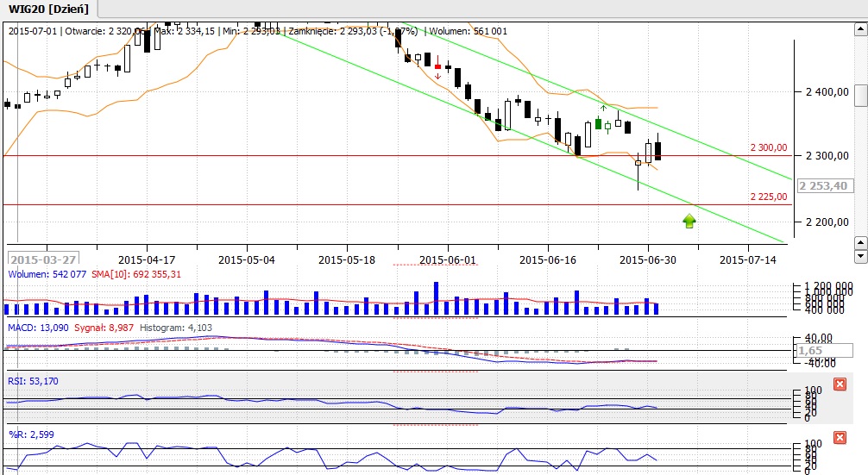Select the 2 300,00 horizontal level label
The image size is (868, 475).
tap(768, 147)
